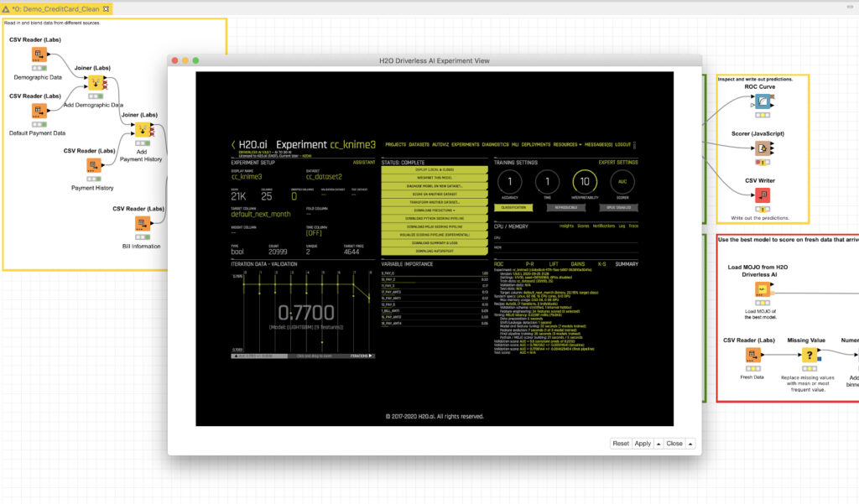859x504 pixels.
Task: Switch to the Demo_CreditCard_Clean workflow tab
Action: 57,8
